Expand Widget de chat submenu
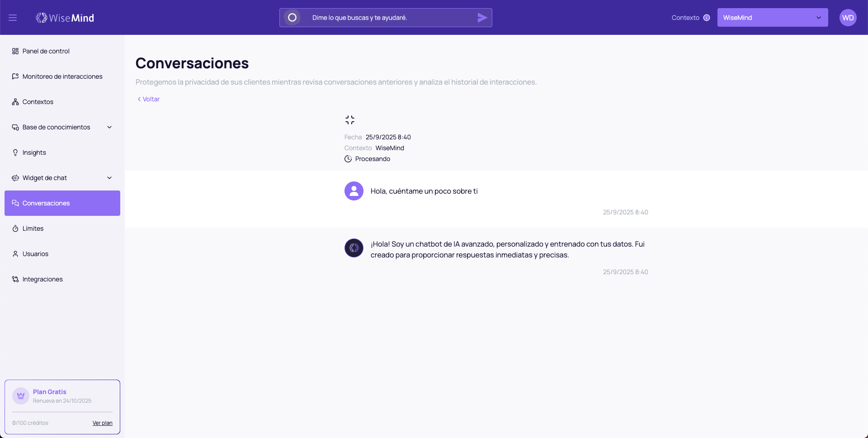Viewport: 868px width, 438px height. (109, 178)
